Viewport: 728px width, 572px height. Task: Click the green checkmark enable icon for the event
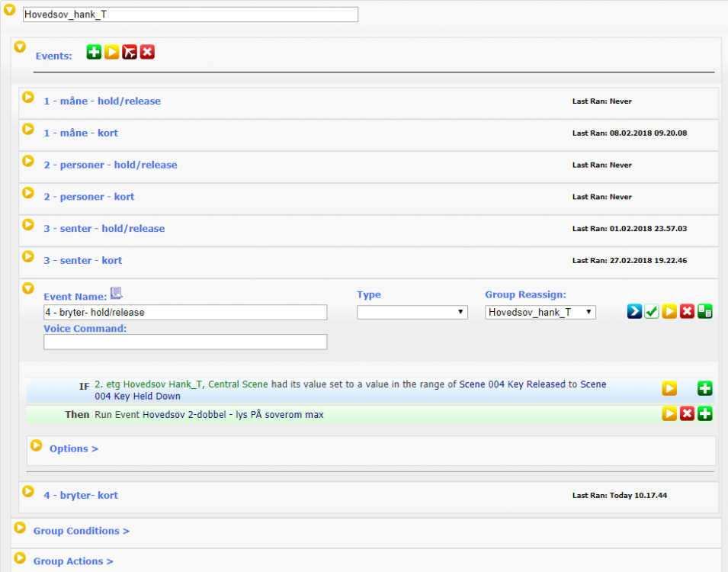pos(652,311)
